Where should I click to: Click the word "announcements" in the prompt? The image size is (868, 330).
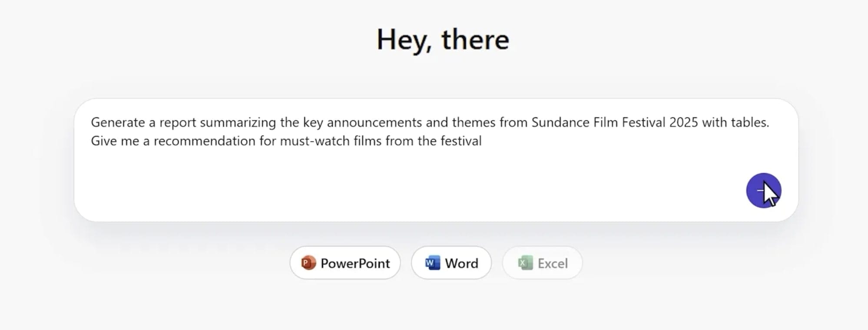(374, 122)
